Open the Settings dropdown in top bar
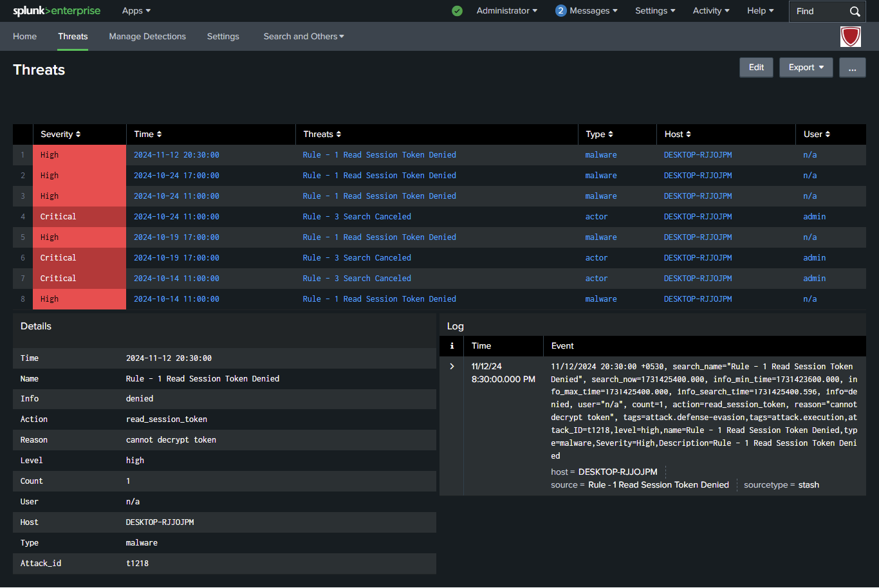879x588 pixels. click(655, 11)
